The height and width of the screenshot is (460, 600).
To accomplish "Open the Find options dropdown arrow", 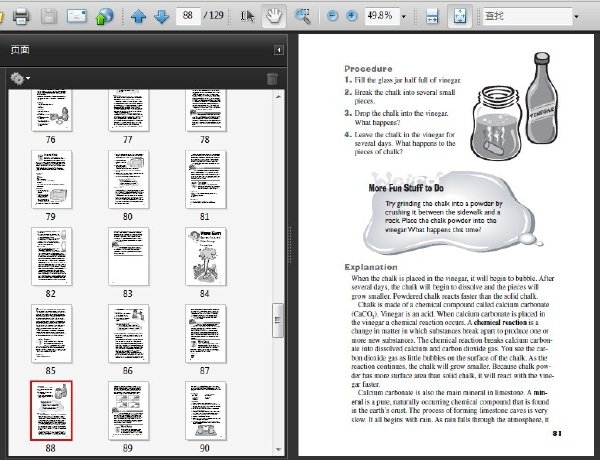I will pyautogui.click(x=576, y=16).
